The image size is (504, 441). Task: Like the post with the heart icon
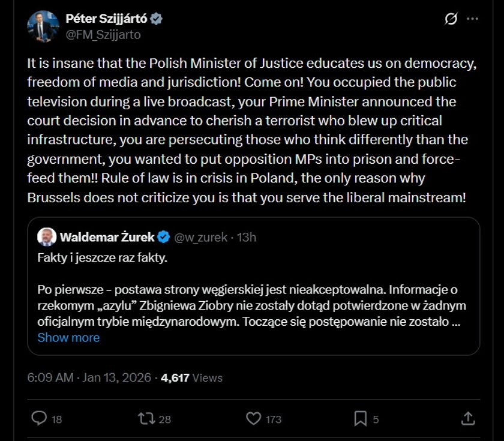tap(254, 418)
